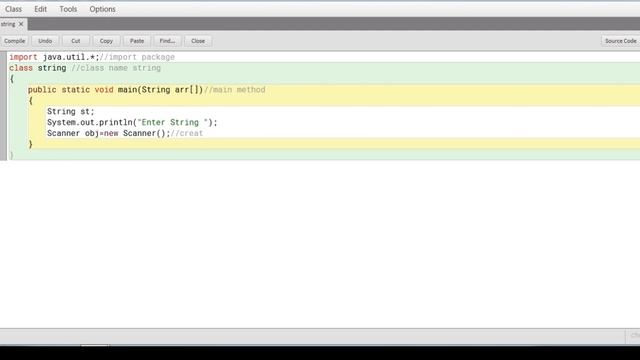Click the Copy button
Screen dimensions: 640x360
[x=106, y=41]
